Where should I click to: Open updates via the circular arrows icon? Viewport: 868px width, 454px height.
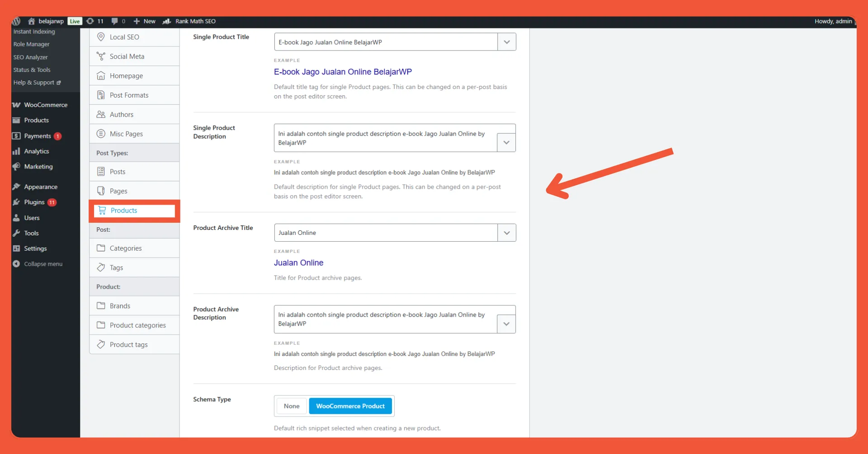click(90, 21)
